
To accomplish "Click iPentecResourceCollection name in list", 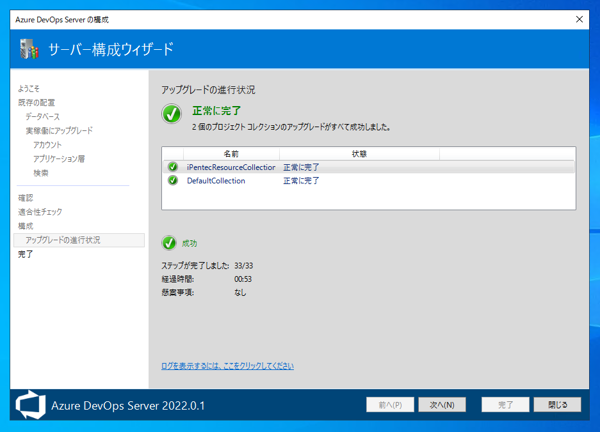I will [x=231, y=167].
